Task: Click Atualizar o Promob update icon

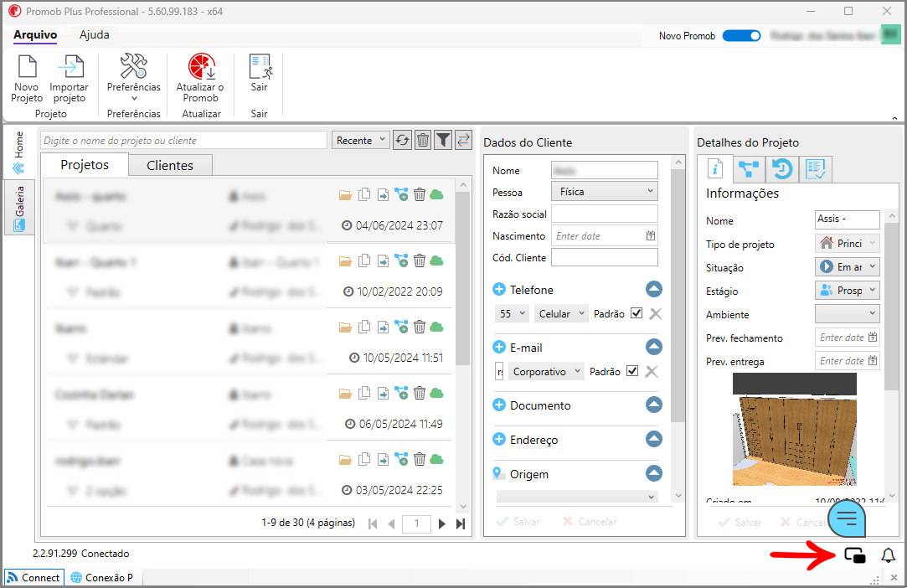Action: coord(201,78)
